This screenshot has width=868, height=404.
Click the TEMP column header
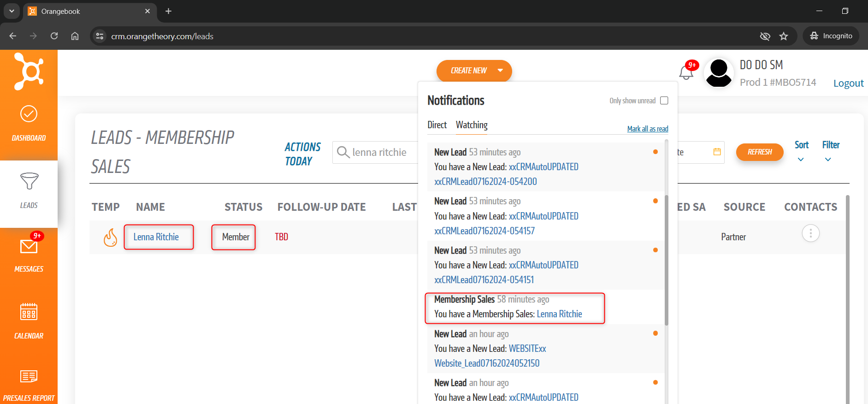106,207
